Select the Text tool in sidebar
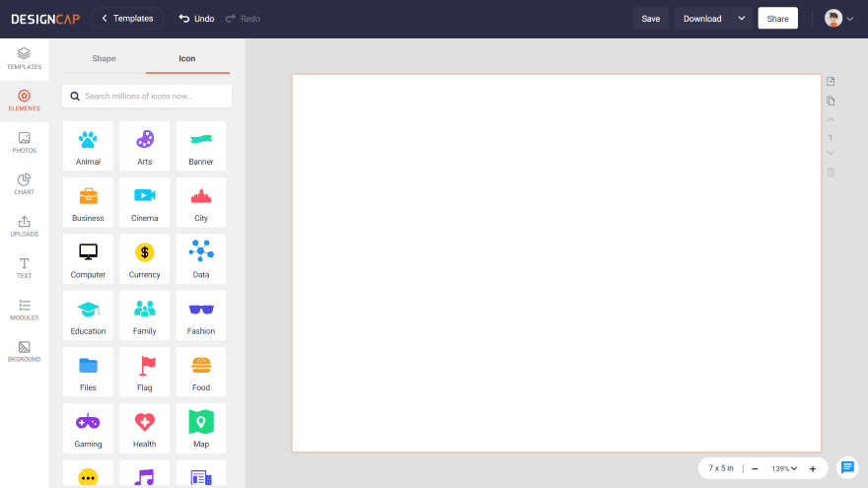This screenshot has height=488, width=868. [x=25, y=268]
